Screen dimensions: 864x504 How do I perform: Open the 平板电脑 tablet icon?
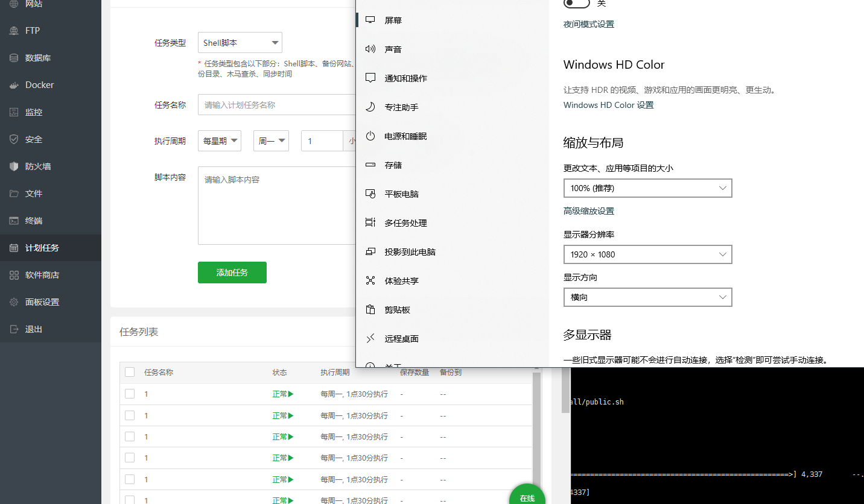click(370, 194)
